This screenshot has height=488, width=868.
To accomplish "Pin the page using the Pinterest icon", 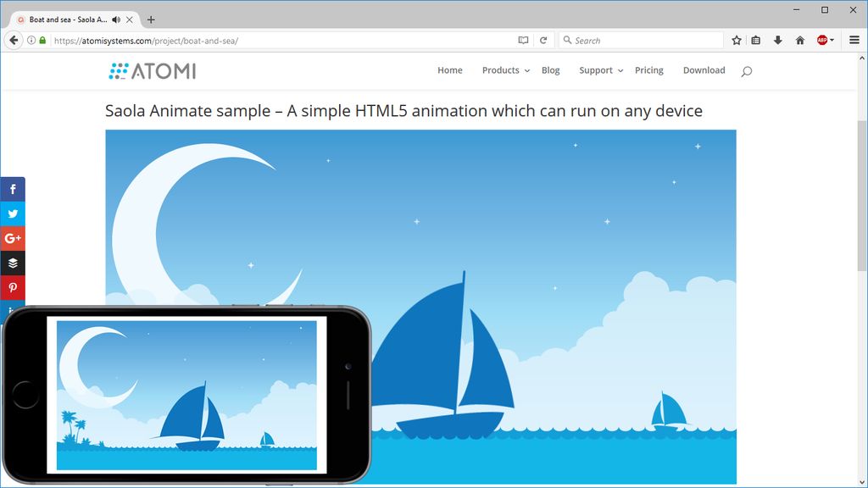I will [12, 288].
